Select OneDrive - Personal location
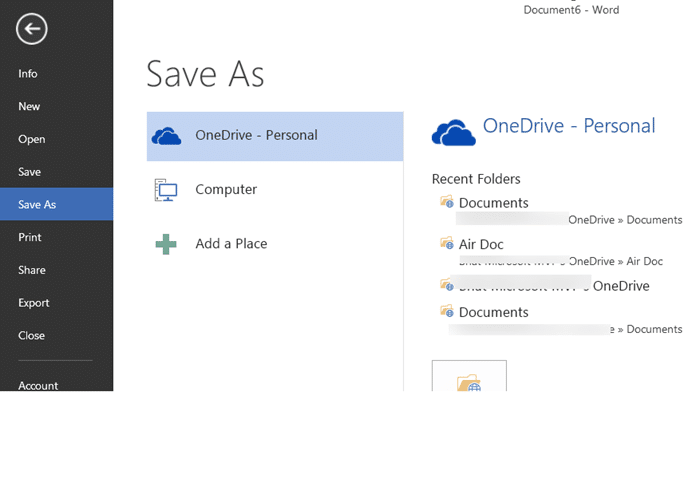 [275, 136]
